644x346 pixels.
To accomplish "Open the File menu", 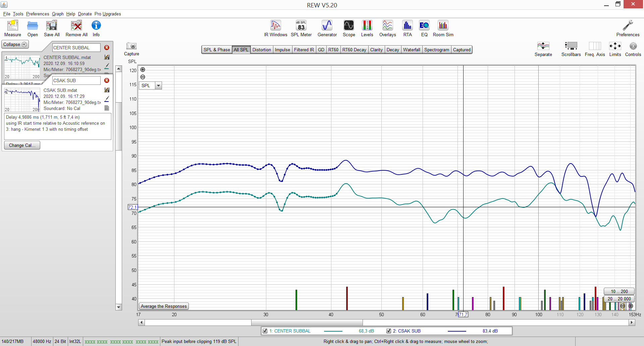I will 7,14.
